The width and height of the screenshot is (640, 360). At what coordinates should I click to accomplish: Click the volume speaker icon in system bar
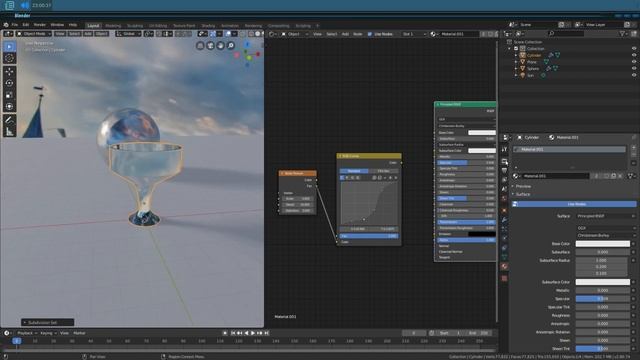coord(24,5)
